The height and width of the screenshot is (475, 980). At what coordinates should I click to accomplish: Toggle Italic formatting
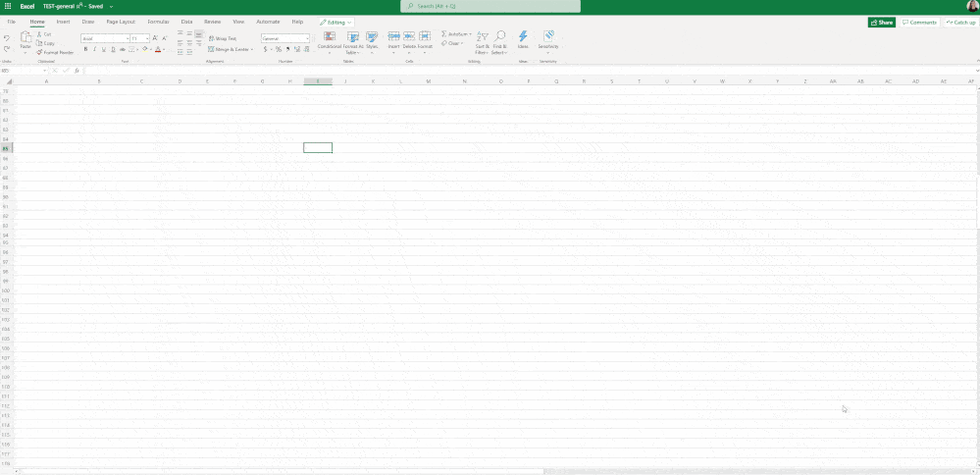point(94,48)
